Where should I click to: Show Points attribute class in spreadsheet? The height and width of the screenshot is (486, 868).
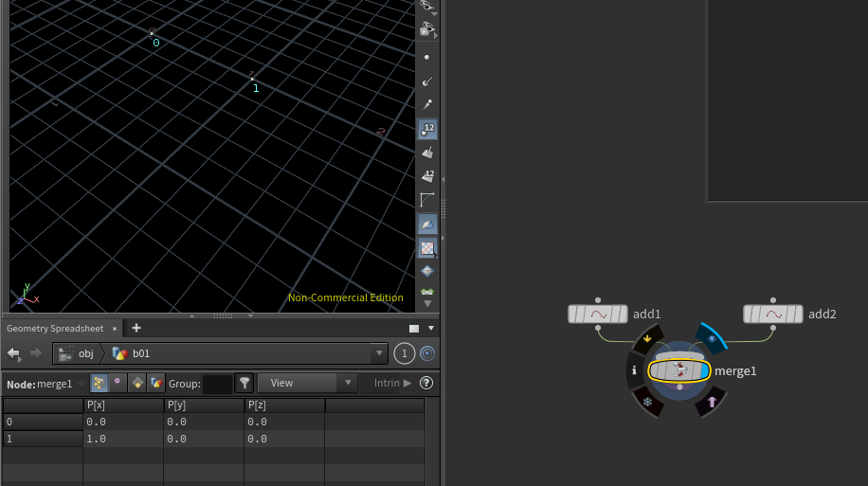[99, 383]
